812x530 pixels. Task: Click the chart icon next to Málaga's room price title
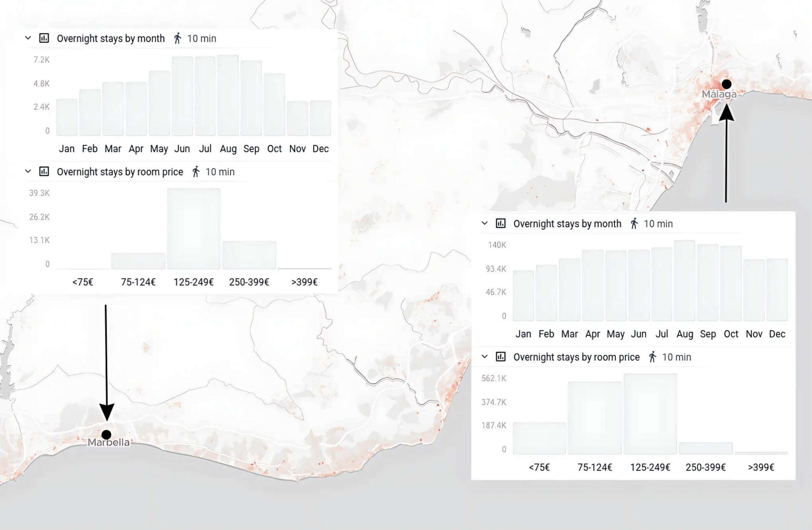[501, 357]
